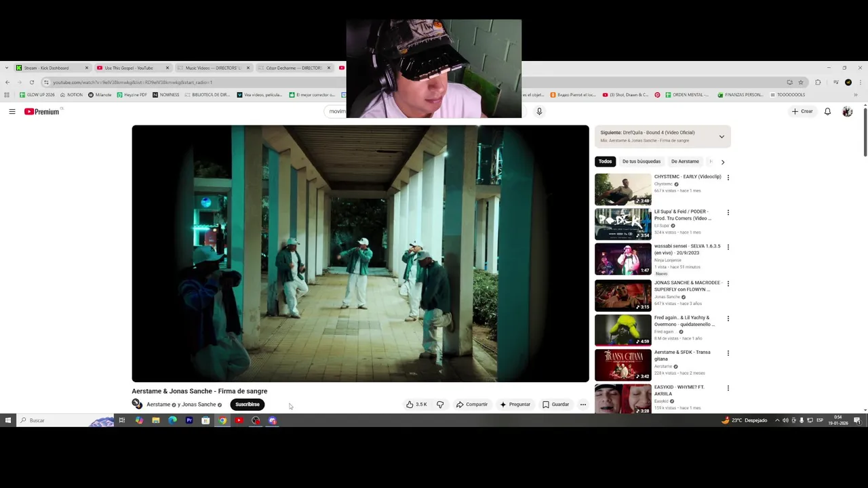Open GLOW UP 2026 bookmark

(x=37, y=95)
